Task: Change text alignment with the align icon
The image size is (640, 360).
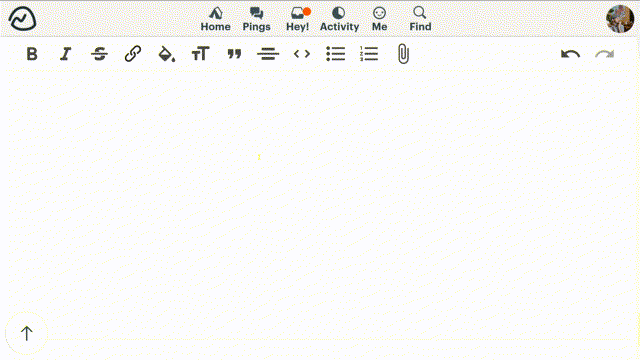Action: click(x=268, y=54)
